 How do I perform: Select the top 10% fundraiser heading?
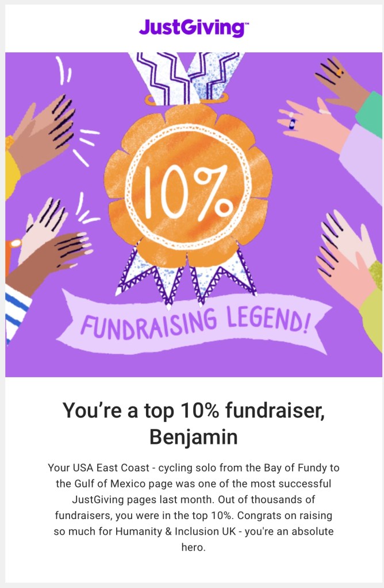193,411
